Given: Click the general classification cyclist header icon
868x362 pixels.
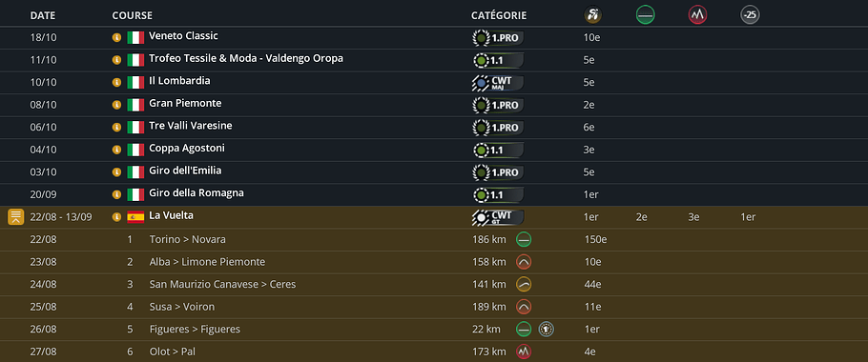Looking at the screenshot, I should coord(593,15).
